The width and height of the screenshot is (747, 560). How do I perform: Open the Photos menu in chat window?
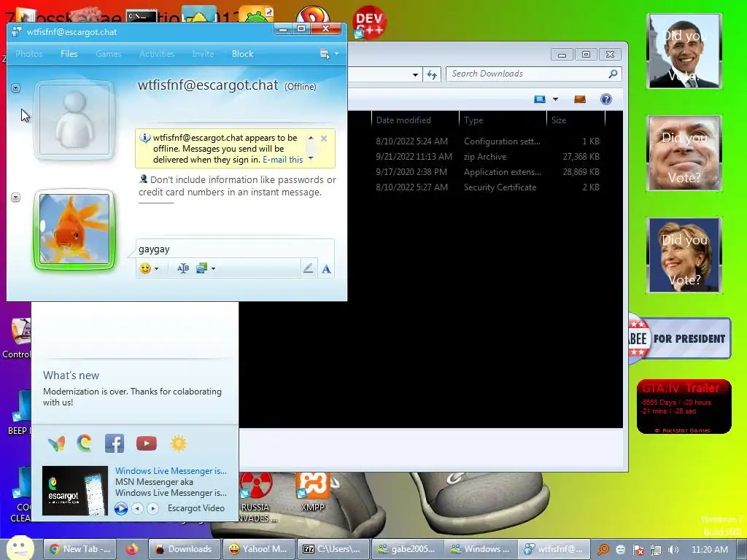click(28, 54)
